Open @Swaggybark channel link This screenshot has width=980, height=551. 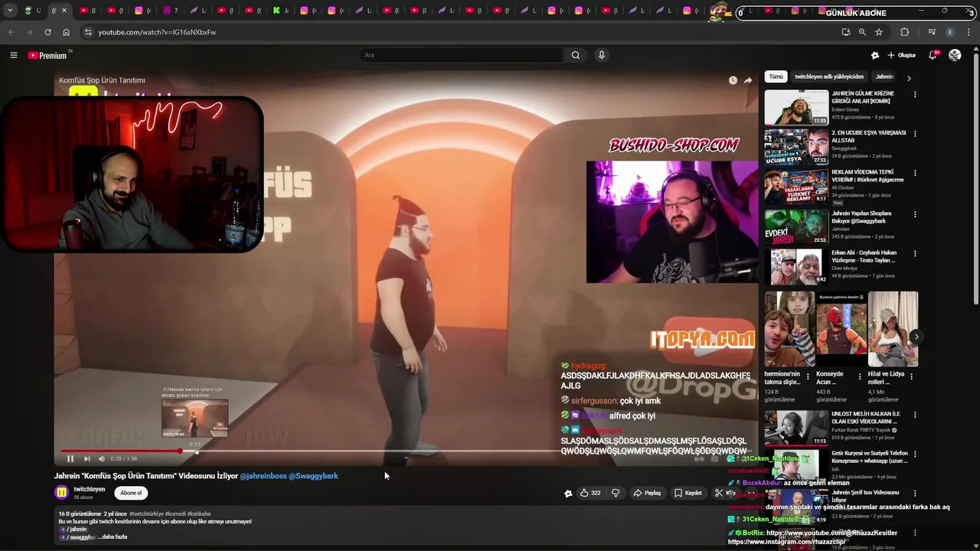pos(313,476)
